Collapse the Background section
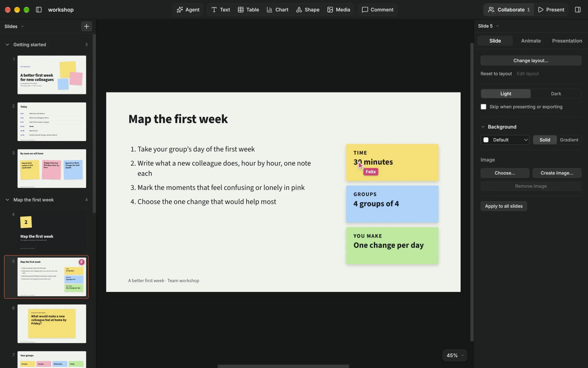 tap(483, 127)
